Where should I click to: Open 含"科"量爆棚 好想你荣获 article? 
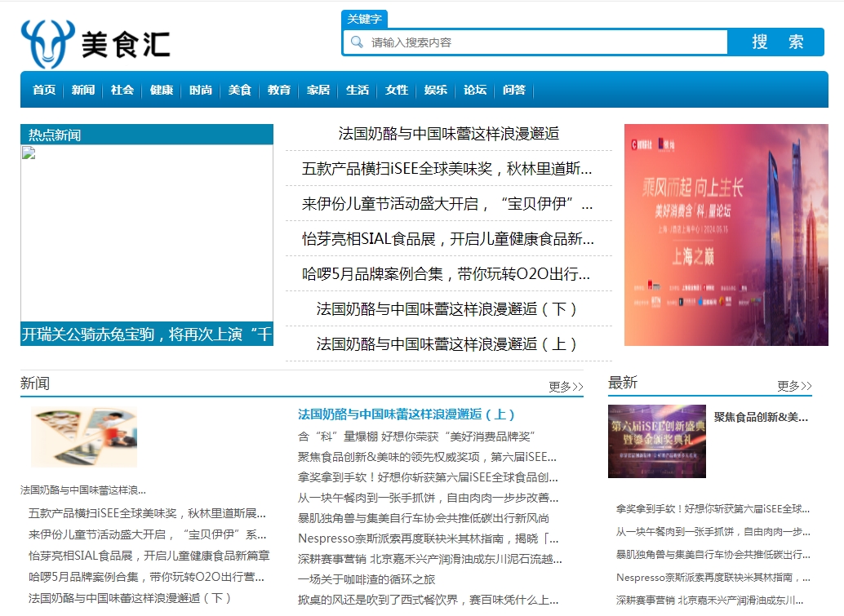(416, 437)
